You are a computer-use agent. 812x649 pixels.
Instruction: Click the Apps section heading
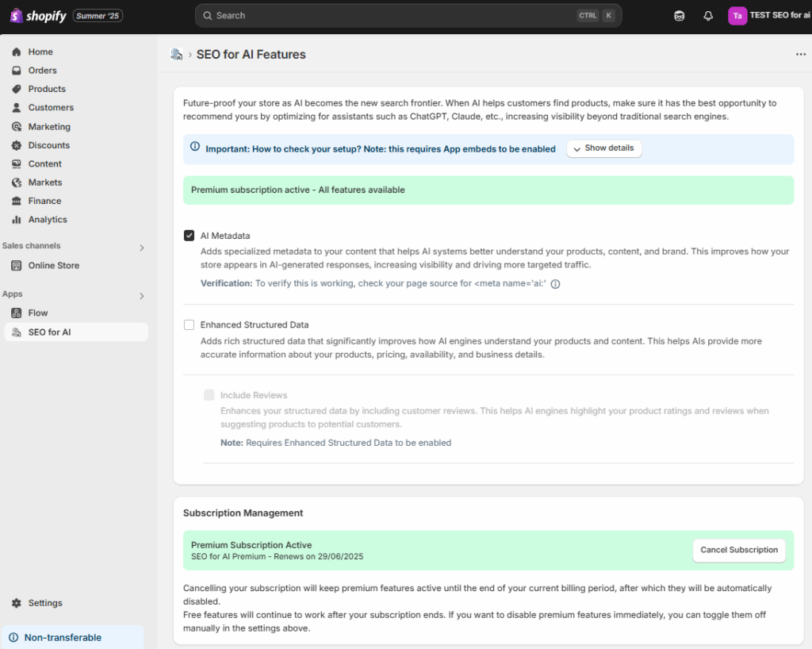[x=13, y=294]
